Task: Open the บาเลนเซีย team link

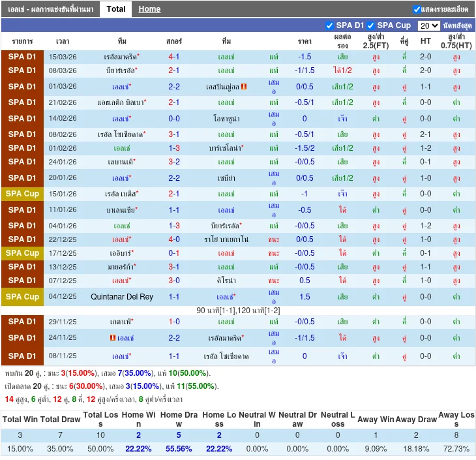Action: tap(121, 210)
